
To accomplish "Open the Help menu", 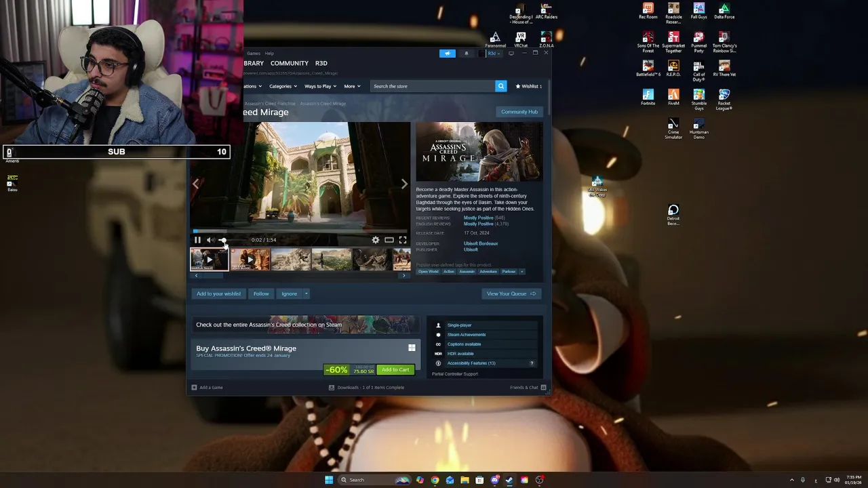I will [269, 54].
